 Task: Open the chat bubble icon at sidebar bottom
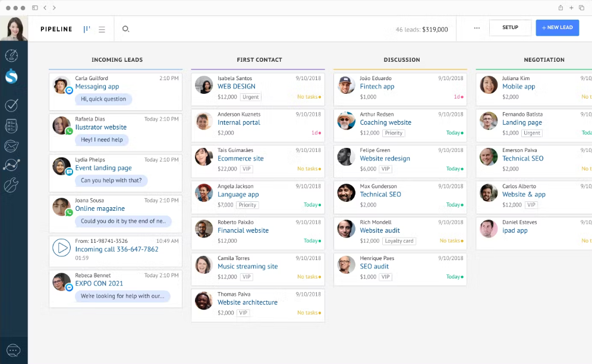click(13, 350)
